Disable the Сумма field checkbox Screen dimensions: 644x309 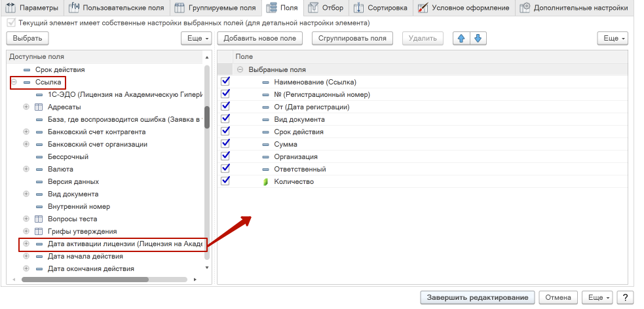click(226, 144)
